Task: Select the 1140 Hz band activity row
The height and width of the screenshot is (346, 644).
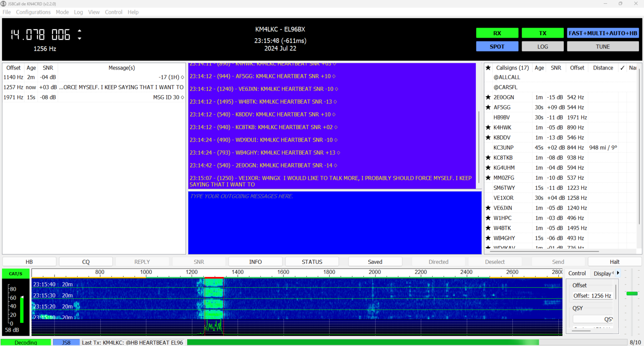Action: coord(94,77)
